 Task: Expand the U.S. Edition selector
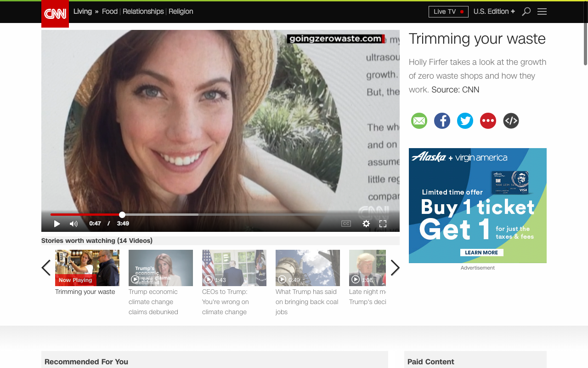click(x=494, y=11)
